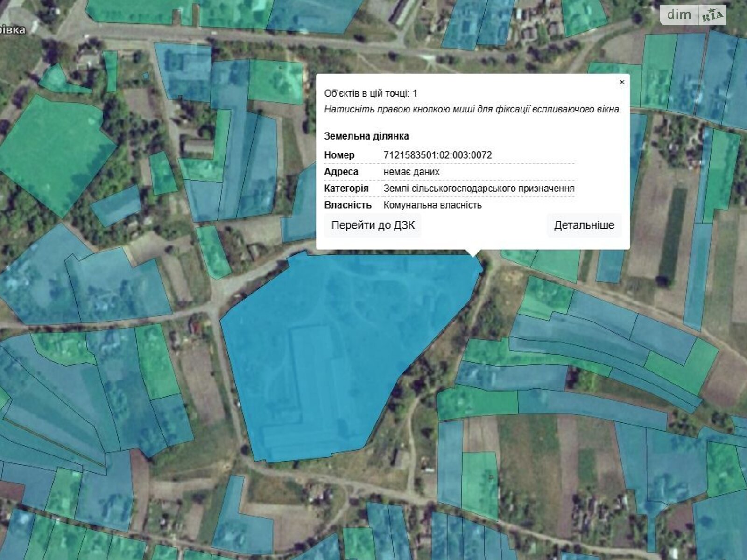The height and width of the screenshot is (560, 747).
Task: Open details with the 'Детальніше' button
Action: [584, 225]
